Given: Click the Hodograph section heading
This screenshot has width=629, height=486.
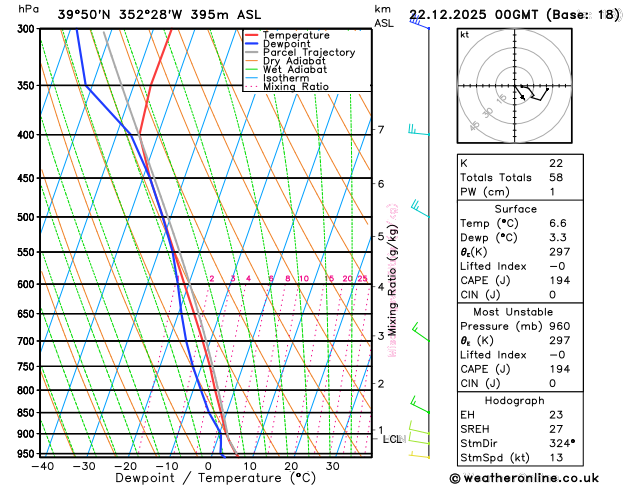Looking at the screenshot, I should (x=515, y=401).
